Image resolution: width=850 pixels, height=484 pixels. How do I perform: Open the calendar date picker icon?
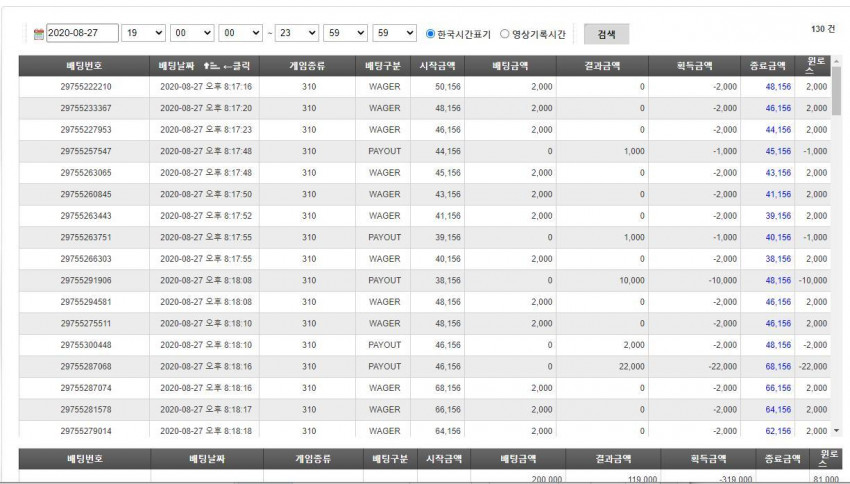point(38,34)
